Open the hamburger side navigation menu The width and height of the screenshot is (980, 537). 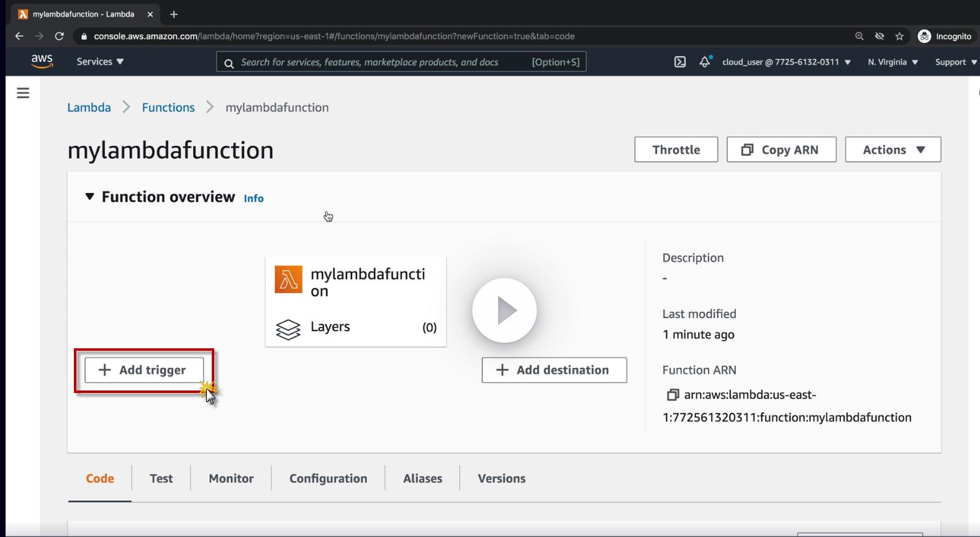tap(23, 93)
